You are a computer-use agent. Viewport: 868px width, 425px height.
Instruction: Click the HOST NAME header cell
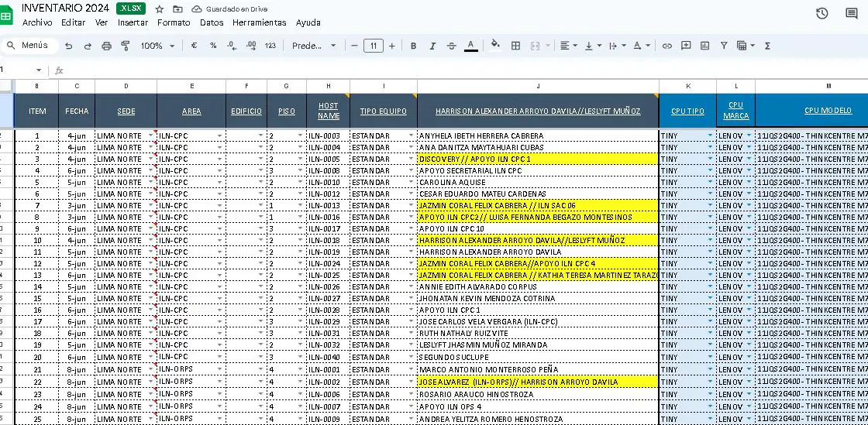(x=329, y=111)
